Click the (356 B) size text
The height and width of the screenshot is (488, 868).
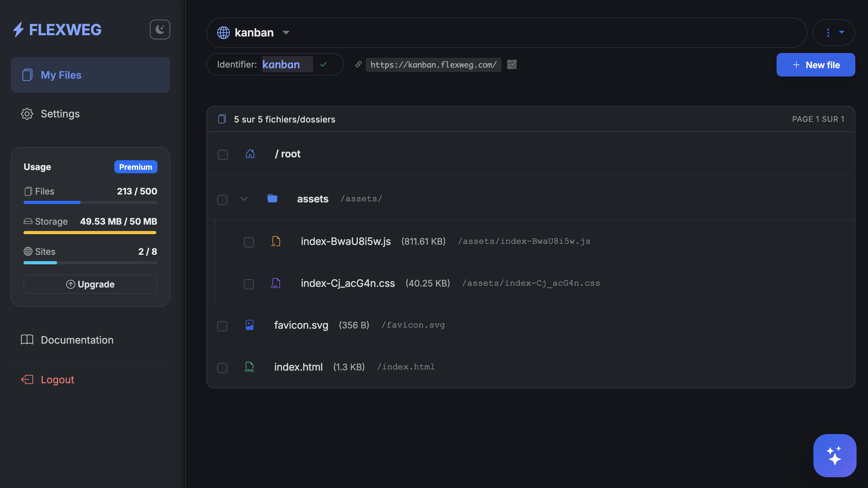(x=354, y=325)
